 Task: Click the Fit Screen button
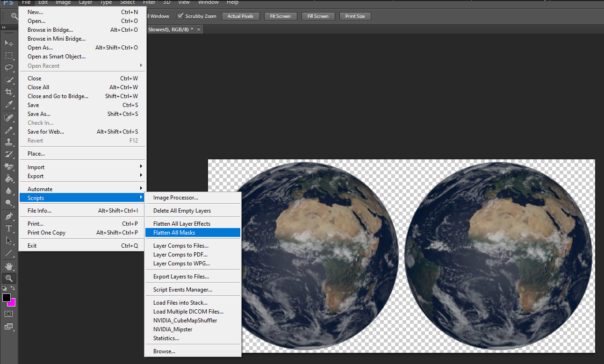(280, 16)
